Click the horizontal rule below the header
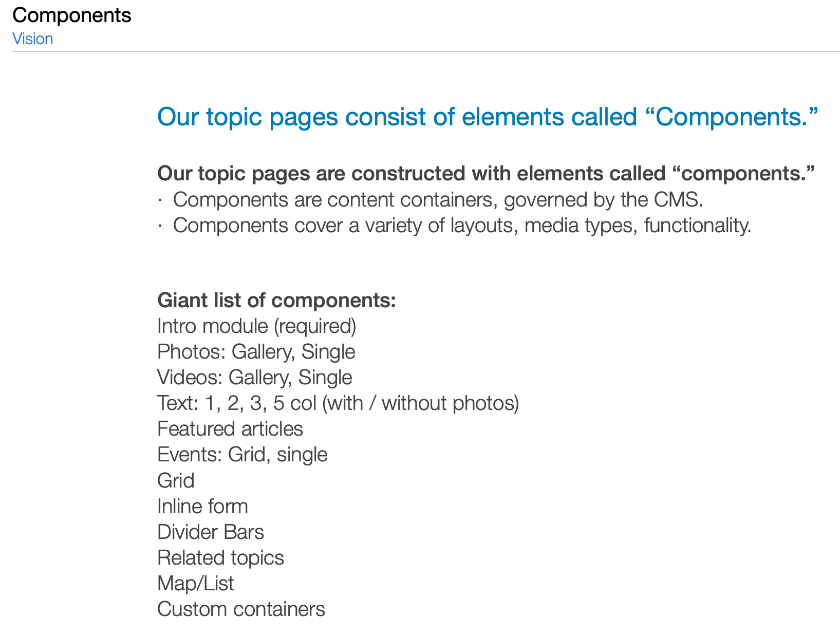 [426, 51]
